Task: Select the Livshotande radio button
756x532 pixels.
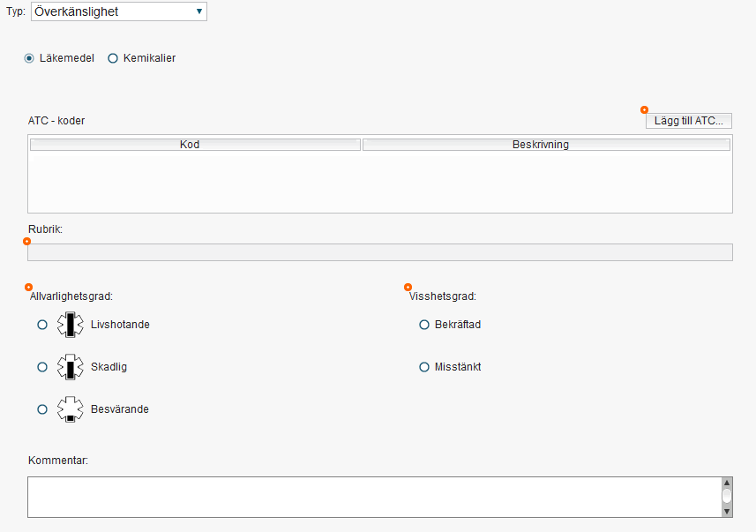Action: pyautogui.click(x=41, y=325)
